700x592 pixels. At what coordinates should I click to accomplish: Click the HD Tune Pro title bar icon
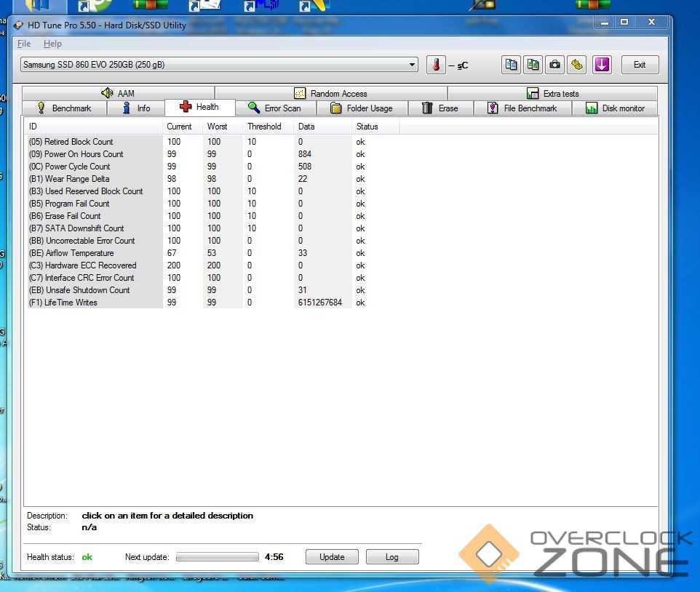[x=18, y=25]
